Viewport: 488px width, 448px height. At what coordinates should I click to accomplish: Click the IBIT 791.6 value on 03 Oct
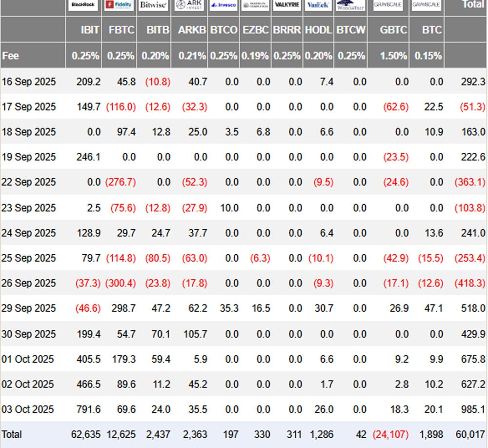pos(89,409)
